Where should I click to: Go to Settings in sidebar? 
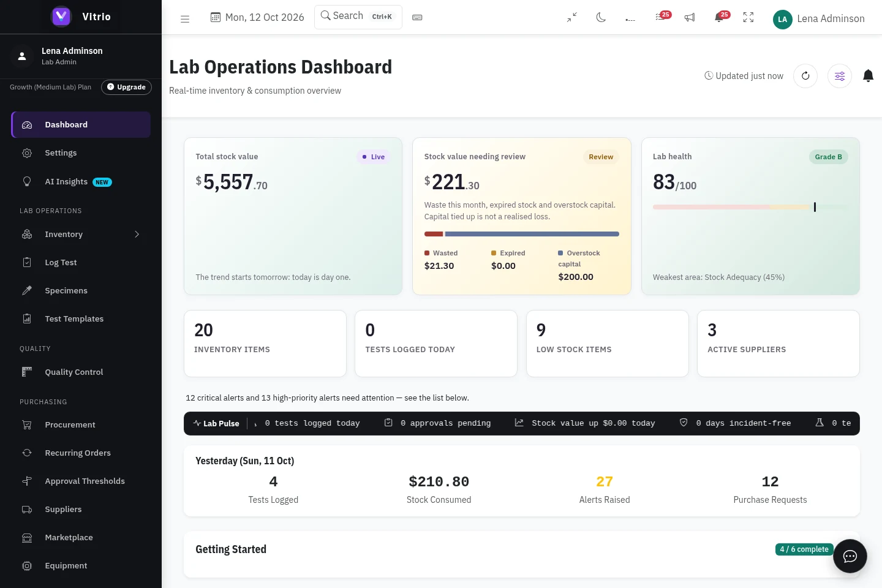pyautogui.click(x=81, y=153)
